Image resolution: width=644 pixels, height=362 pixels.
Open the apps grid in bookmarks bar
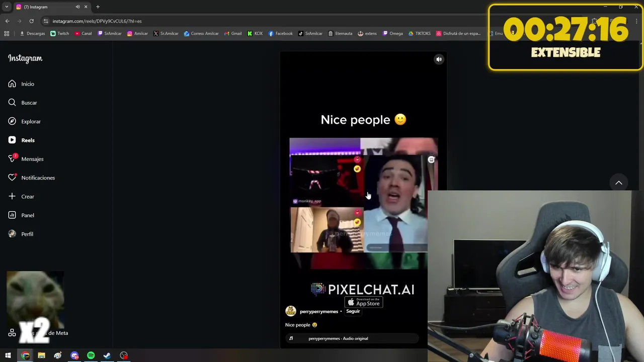coord(7,34)
